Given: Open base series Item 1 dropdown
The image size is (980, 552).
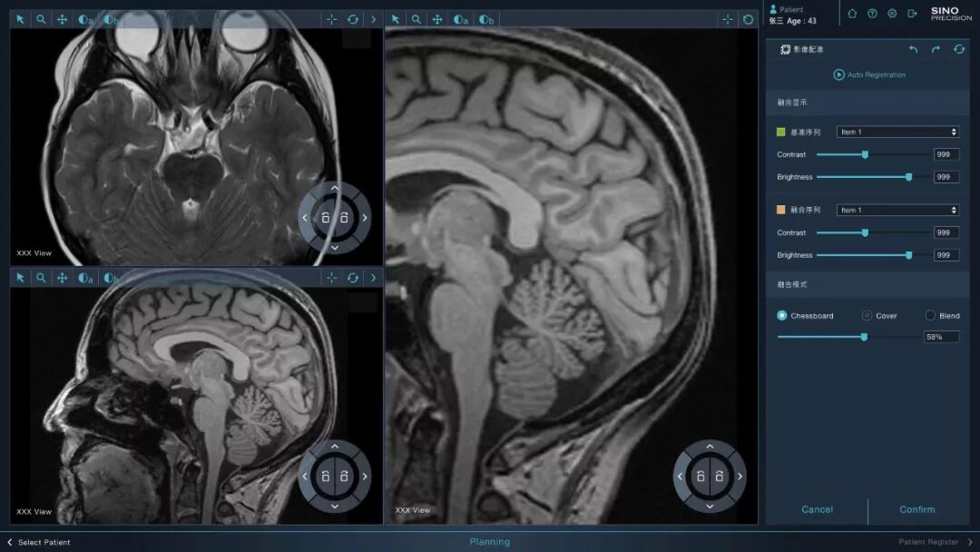Looking at the screenshot, I should click(897, 132).
